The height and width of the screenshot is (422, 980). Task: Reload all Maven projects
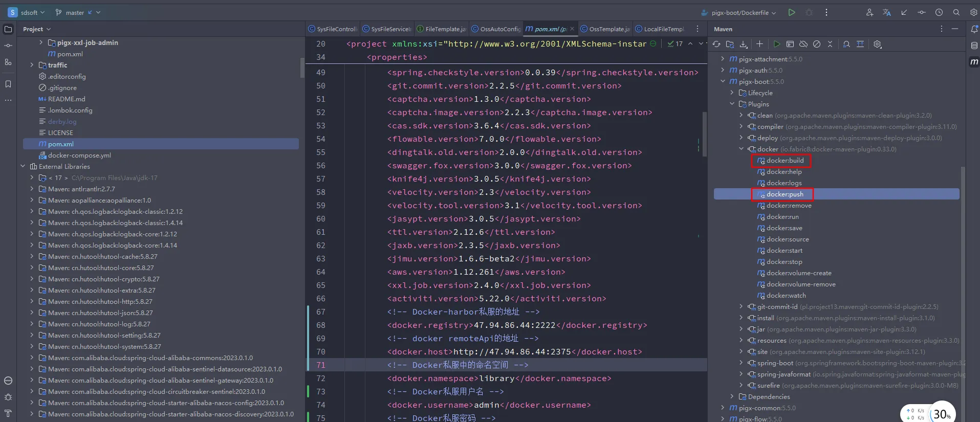pyautogui.click(x=716, y=45)
